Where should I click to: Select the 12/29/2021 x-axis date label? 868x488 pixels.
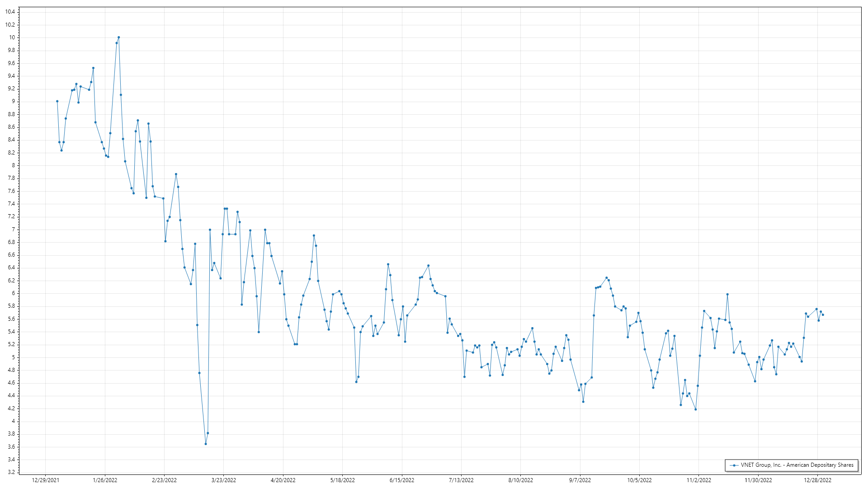(45, 480)
